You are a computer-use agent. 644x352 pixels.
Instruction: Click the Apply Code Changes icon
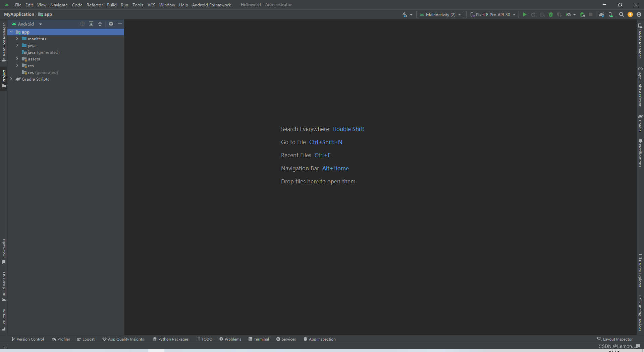pyautogui.click(x=542, y=14)
